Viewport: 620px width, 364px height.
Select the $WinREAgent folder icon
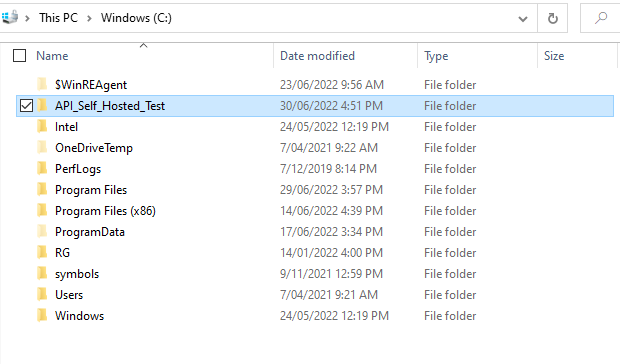pyautogui.click(x=42, y=84)
